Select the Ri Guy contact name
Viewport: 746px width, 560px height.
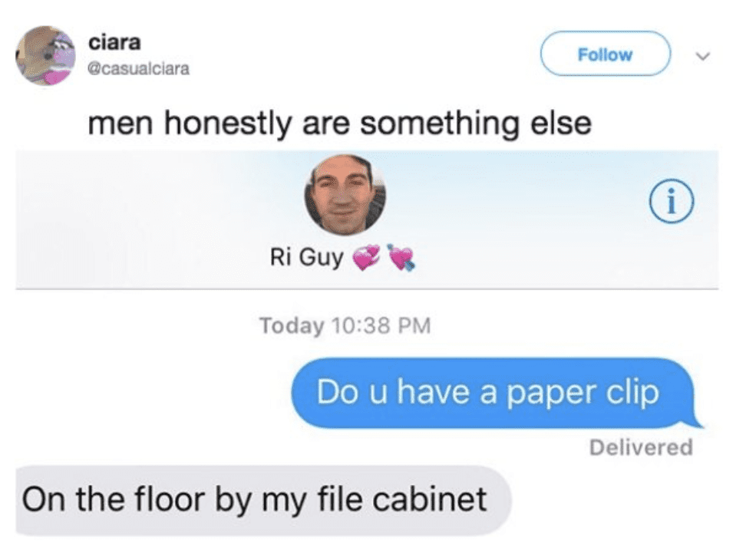(306, 258)
